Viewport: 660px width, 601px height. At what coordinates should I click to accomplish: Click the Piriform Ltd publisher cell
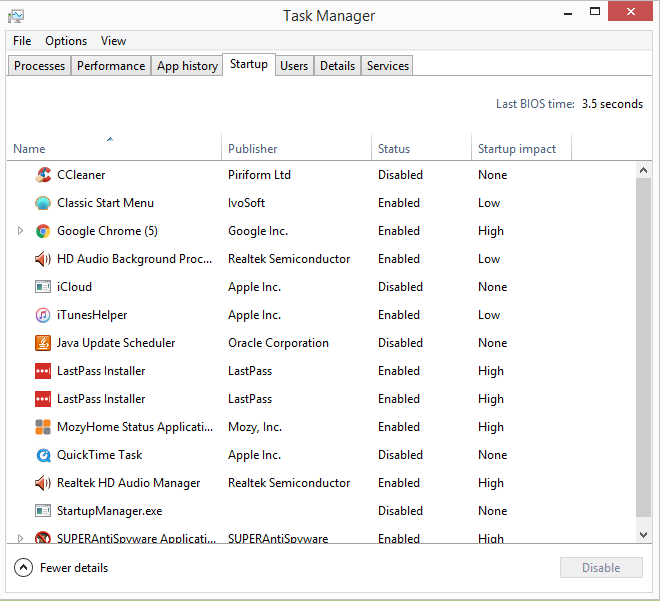pos(259,175)
